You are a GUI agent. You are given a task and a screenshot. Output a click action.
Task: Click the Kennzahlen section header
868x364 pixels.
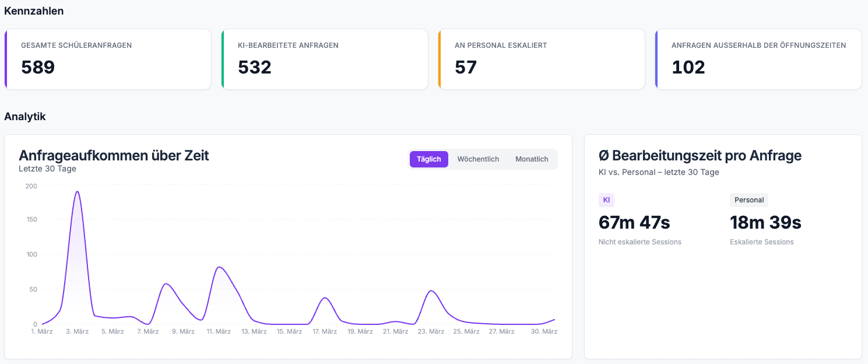33,10
